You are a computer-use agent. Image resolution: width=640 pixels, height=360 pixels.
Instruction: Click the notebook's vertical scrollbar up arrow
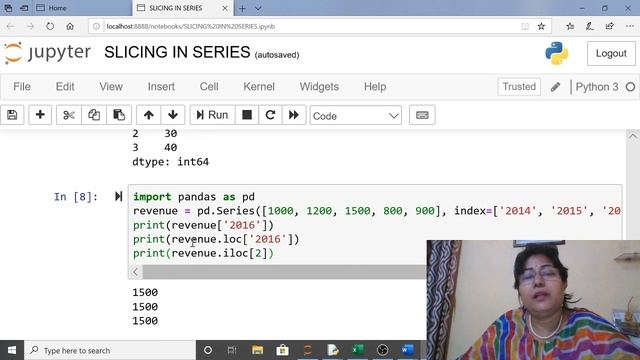[633, 137]
